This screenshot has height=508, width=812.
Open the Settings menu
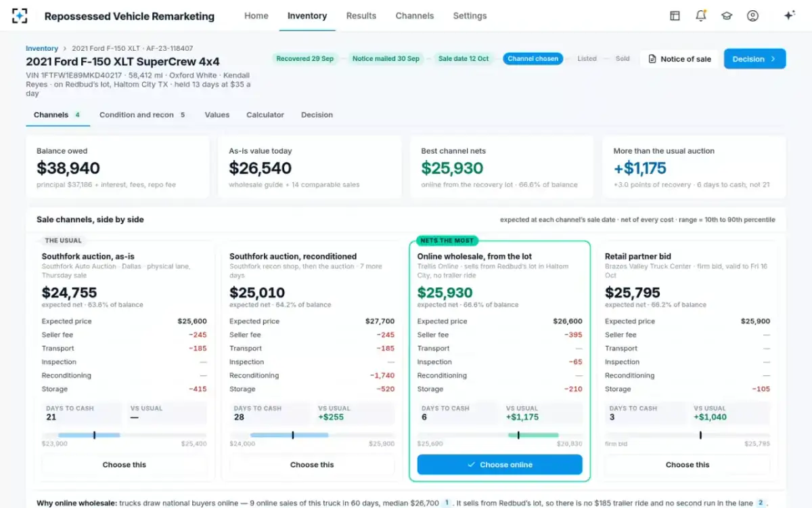click(470, 16)
